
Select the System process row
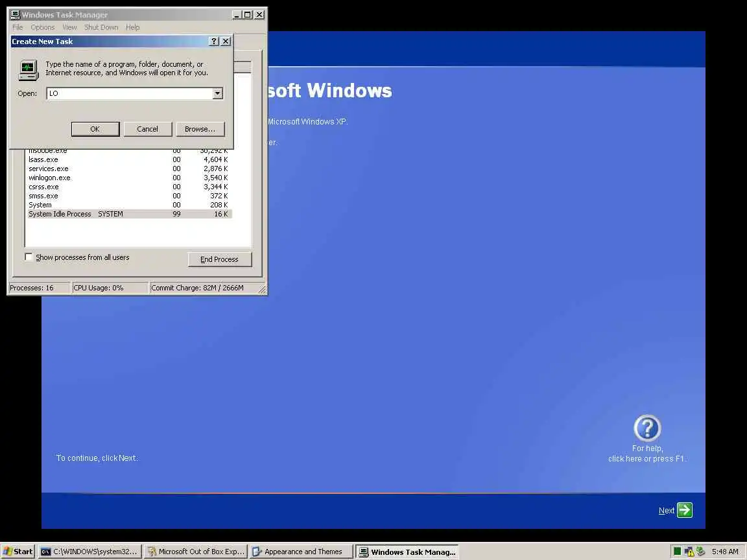(x=128, y=205)
